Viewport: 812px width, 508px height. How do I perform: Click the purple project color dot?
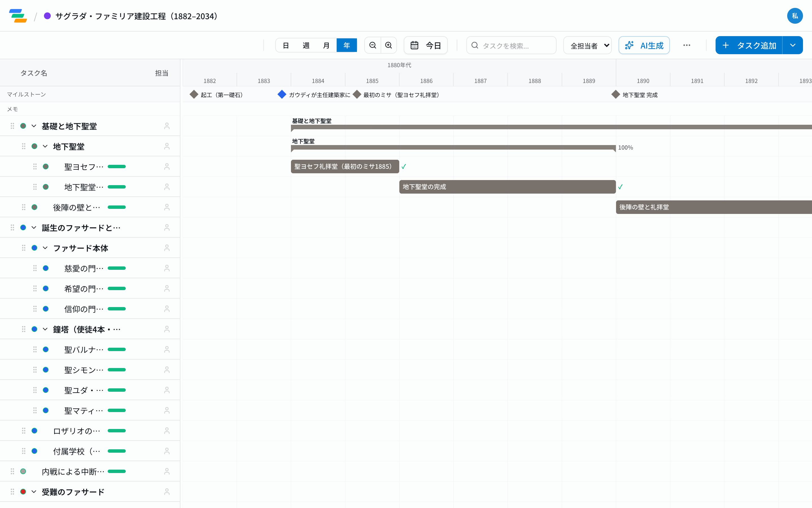click(x=47, y=16)
